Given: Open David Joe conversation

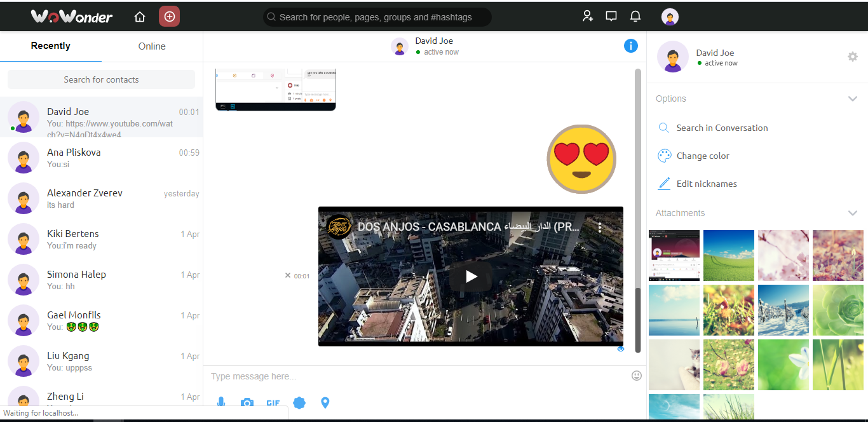Looking at the screenshot, I should tap(101, 117).
